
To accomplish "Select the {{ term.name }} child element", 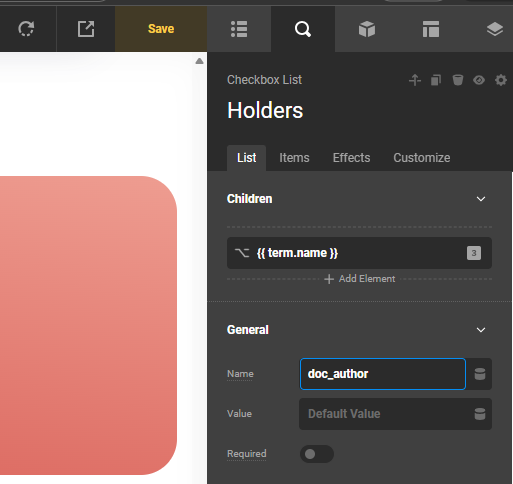I will click(x=359, y=253).
